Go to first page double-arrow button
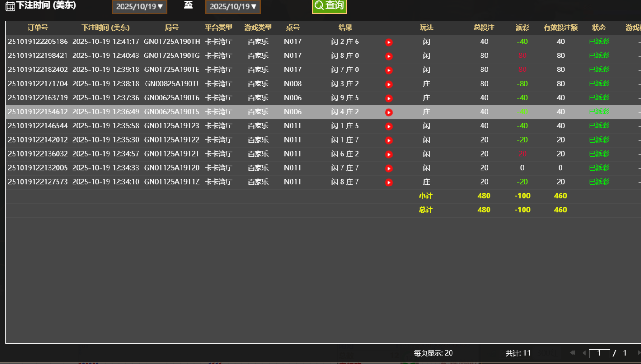This screenshot has width=641, height=364. [572, 353]
